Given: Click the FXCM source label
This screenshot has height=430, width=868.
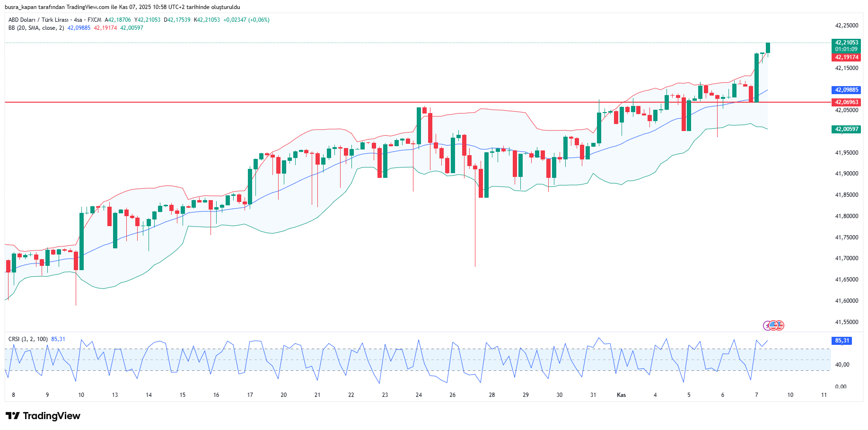Looking at the screenshot, I should point(94,20).
